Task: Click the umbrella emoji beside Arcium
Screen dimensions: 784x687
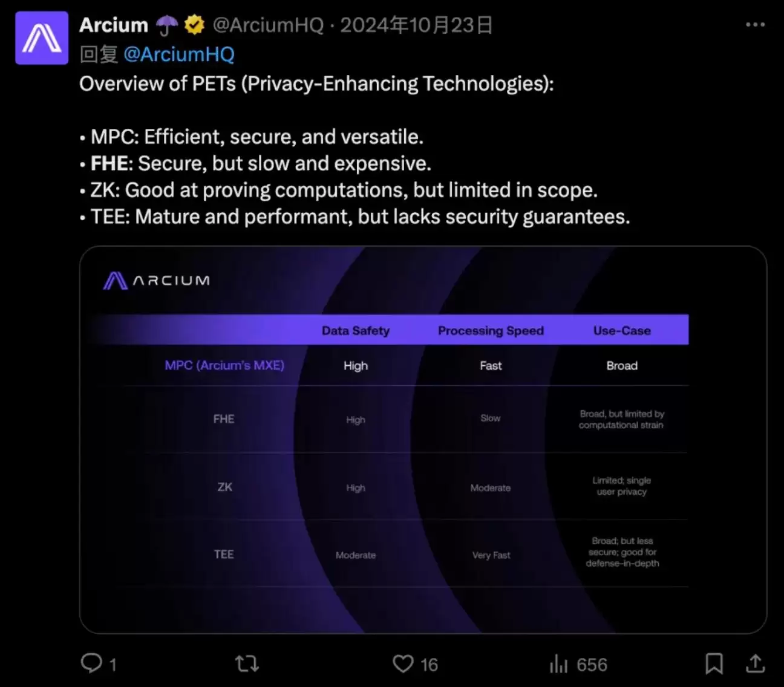Action: pos(167,25)
